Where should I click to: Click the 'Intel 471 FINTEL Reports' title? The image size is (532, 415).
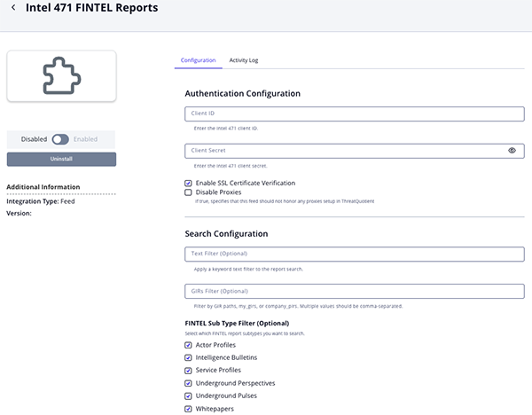click(x=92, y=7)
